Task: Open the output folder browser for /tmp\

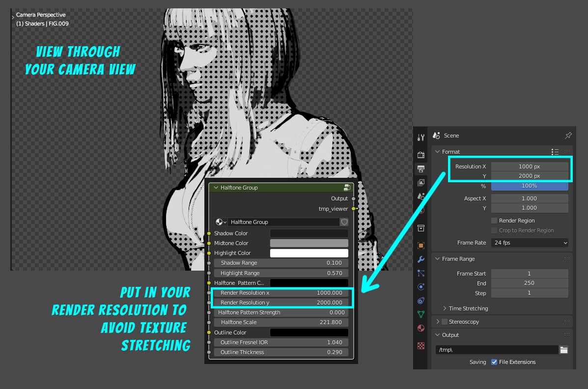Action: coord(563,350)
